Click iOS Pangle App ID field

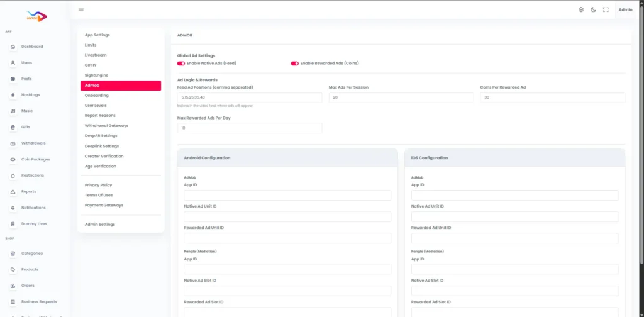click(x=514, y=269)
